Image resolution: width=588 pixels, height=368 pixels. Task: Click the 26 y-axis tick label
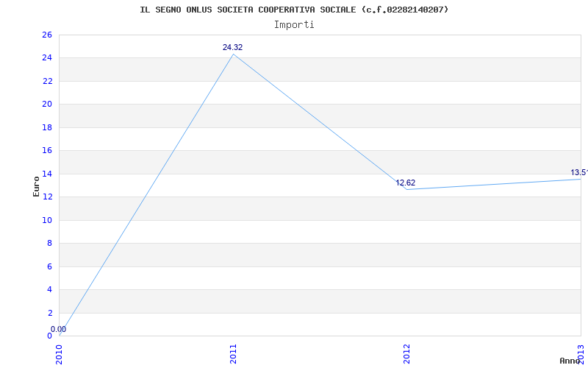[x=47, y=35]
